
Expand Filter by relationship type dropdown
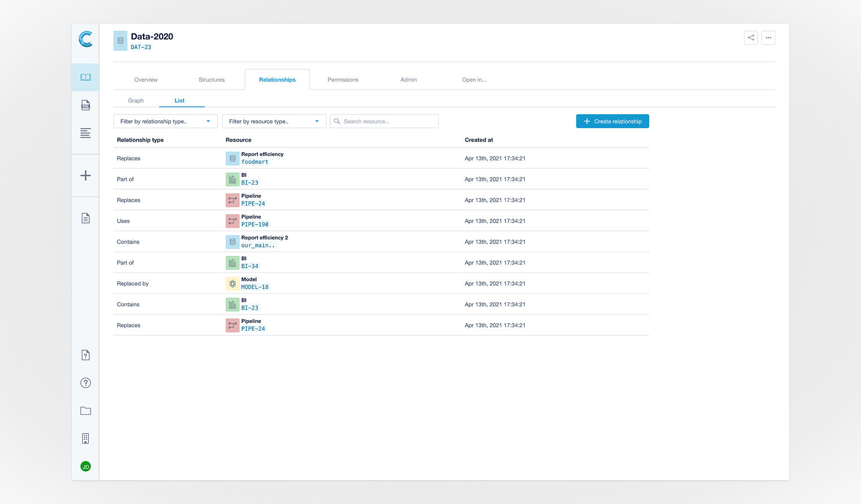(165, 122)
